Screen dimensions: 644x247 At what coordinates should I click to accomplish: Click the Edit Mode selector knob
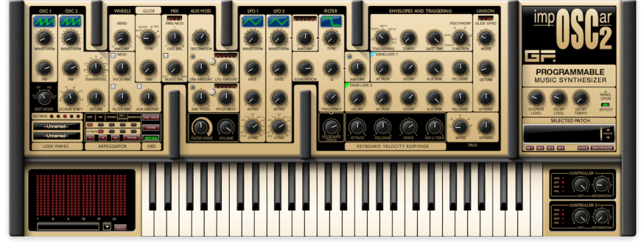click(x=44, y=98)
